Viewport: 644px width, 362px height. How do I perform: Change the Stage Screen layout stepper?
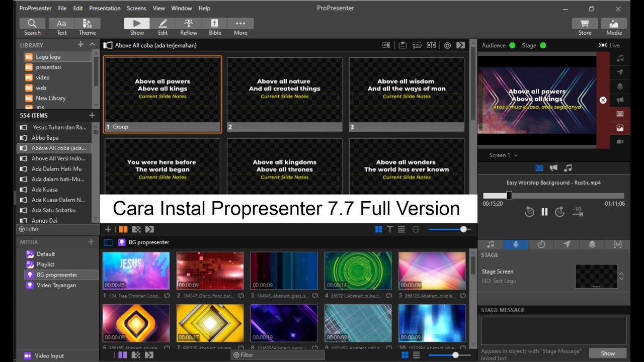pyautogui.click(x=621, y=277)
